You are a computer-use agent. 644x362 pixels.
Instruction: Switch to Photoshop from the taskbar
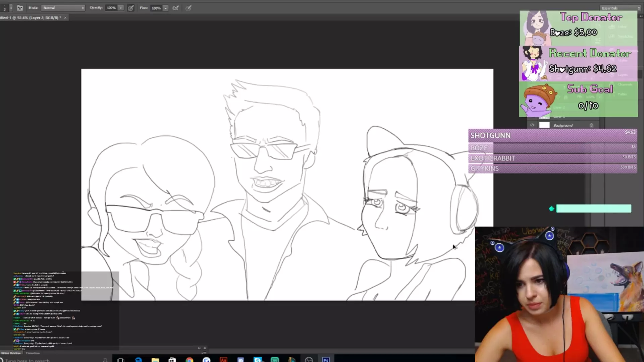[x=326, y=360]
